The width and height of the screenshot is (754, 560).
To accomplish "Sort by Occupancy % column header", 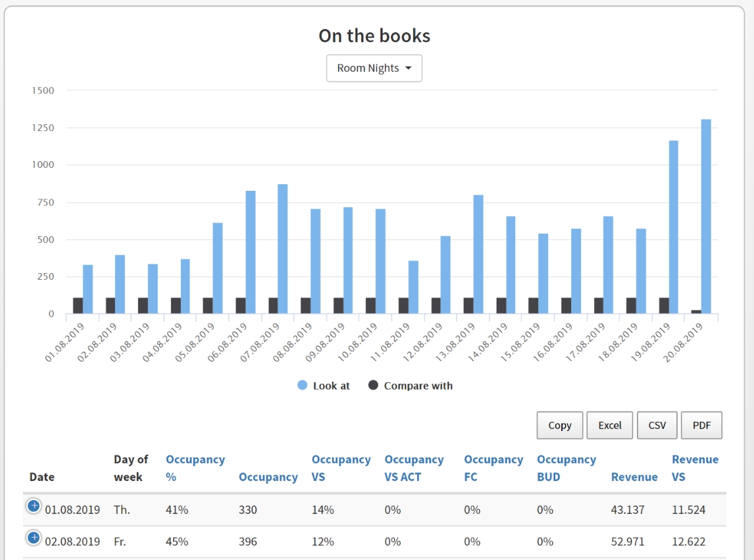I will (x=195, y=468).
